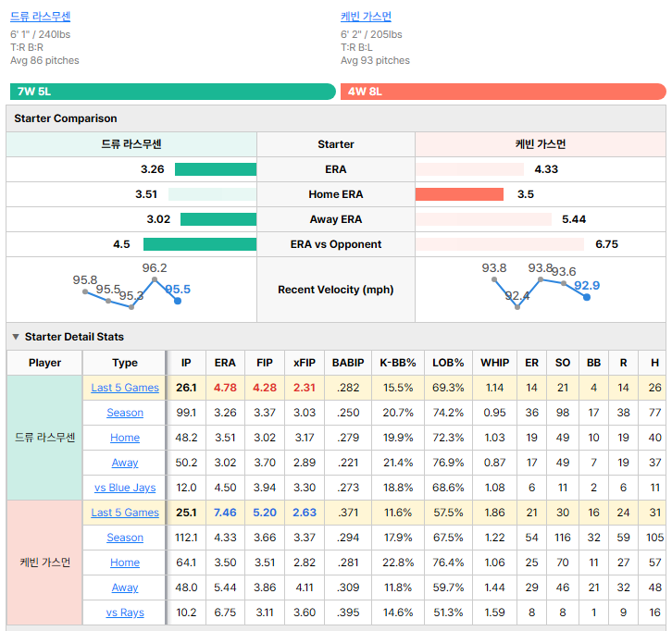Click the blue 7.46 ERA value

pos(225,513)
